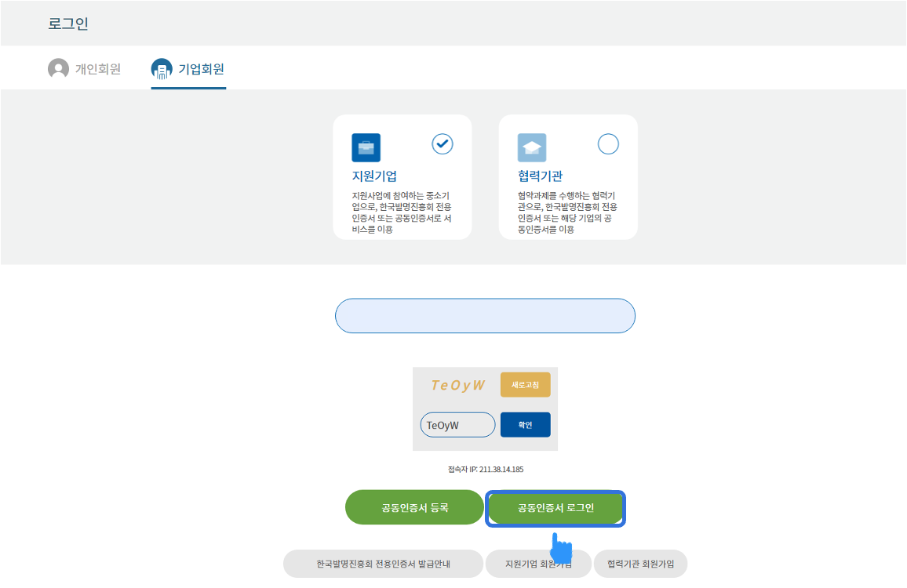Open the 협력기관 회원가입 link
This screenshot has height=588, width=907.
click(640, 564)
